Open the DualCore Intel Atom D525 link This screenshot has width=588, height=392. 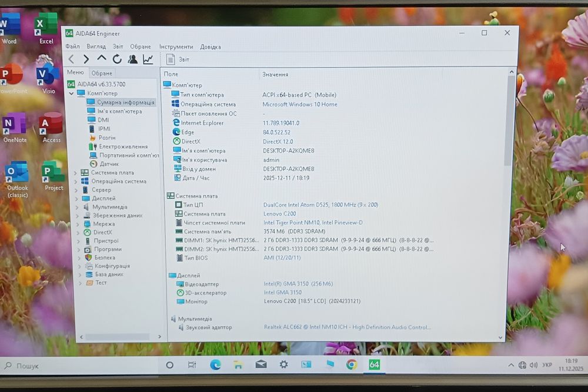click(320, 205)
